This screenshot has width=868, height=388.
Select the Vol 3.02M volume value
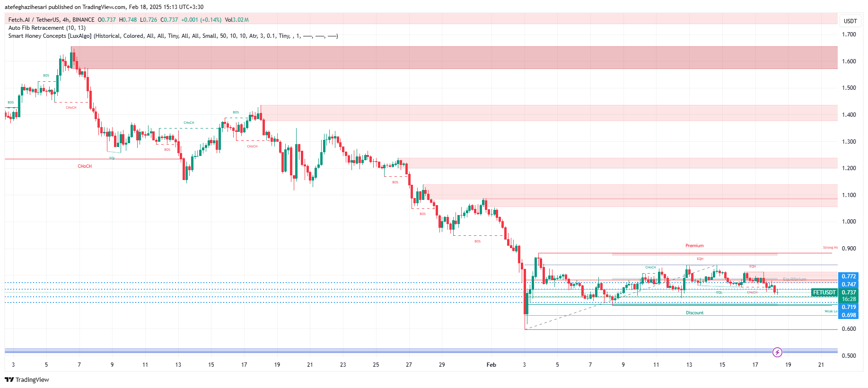(237, 20)
